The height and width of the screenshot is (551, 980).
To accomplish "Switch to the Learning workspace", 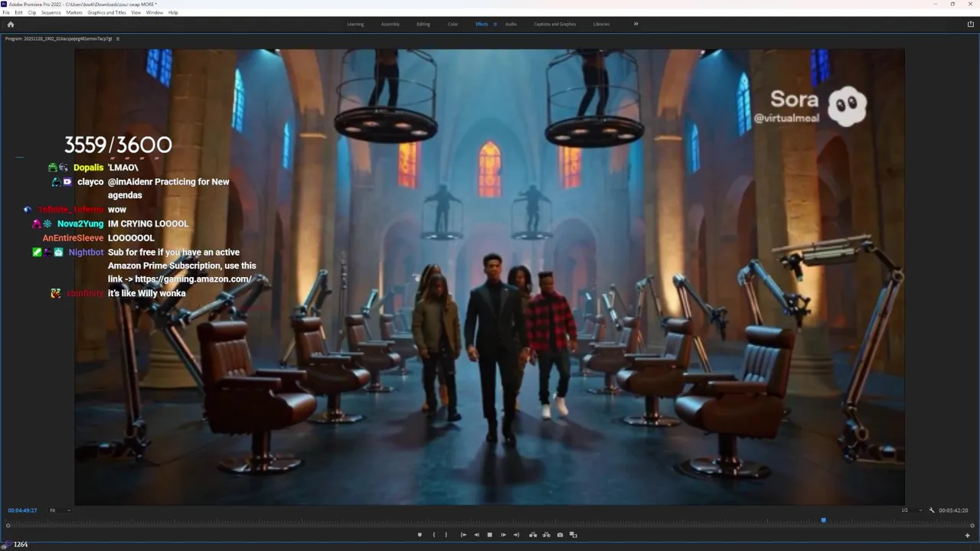I will [355, 24].
